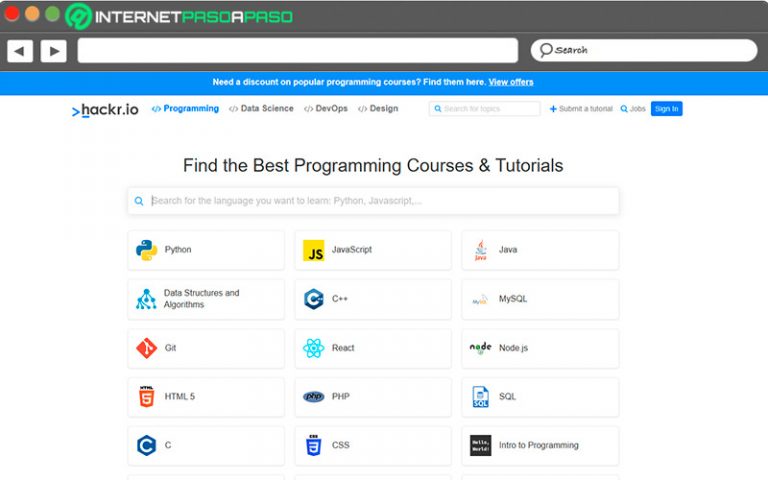768x480 pixels.
Task: Switch to the Design category
Action: (378, 108)
